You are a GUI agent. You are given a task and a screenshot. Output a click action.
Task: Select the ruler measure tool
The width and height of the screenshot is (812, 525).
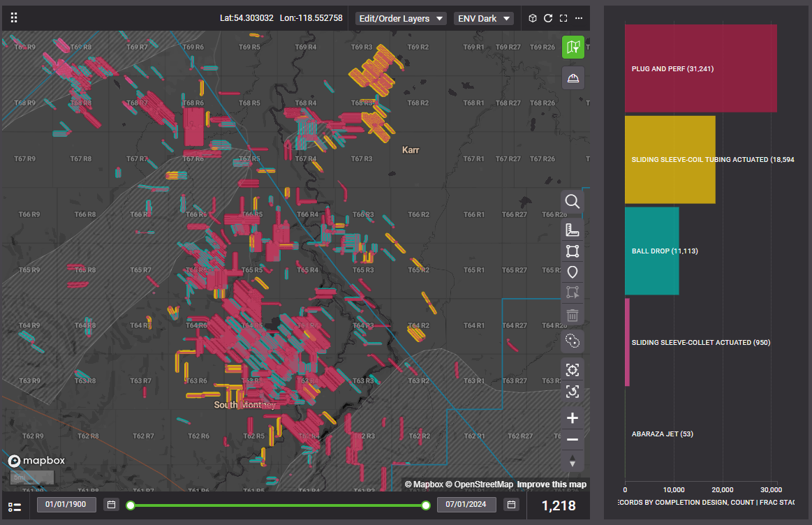pyautogui.click(x=573, y=230)
